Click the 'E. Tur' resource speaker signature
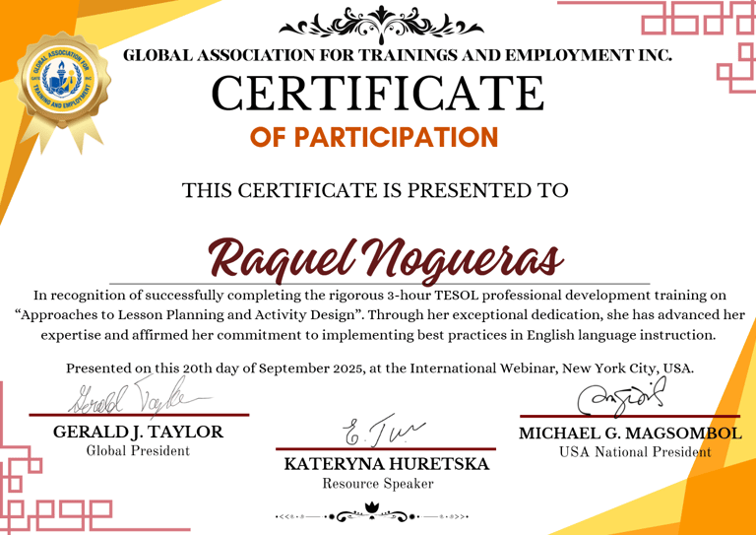 point(384,430)
